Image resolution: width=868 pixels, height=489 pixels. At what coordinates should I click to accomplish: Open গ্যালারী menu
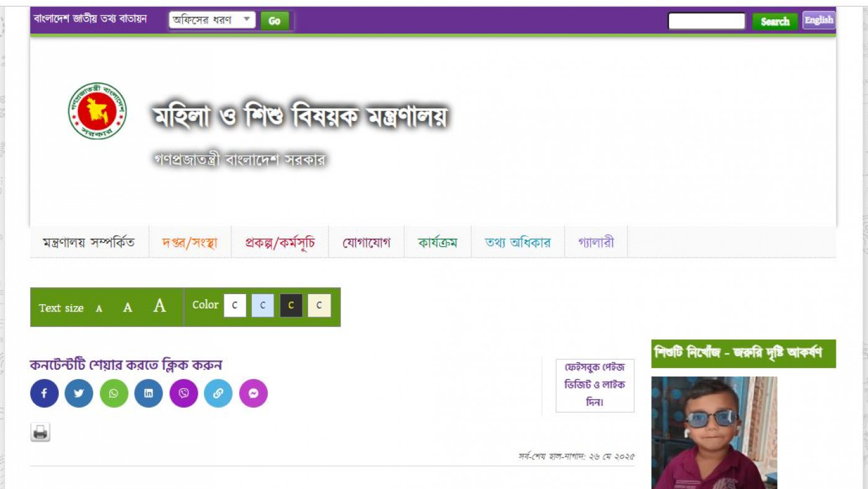(596, 243)
